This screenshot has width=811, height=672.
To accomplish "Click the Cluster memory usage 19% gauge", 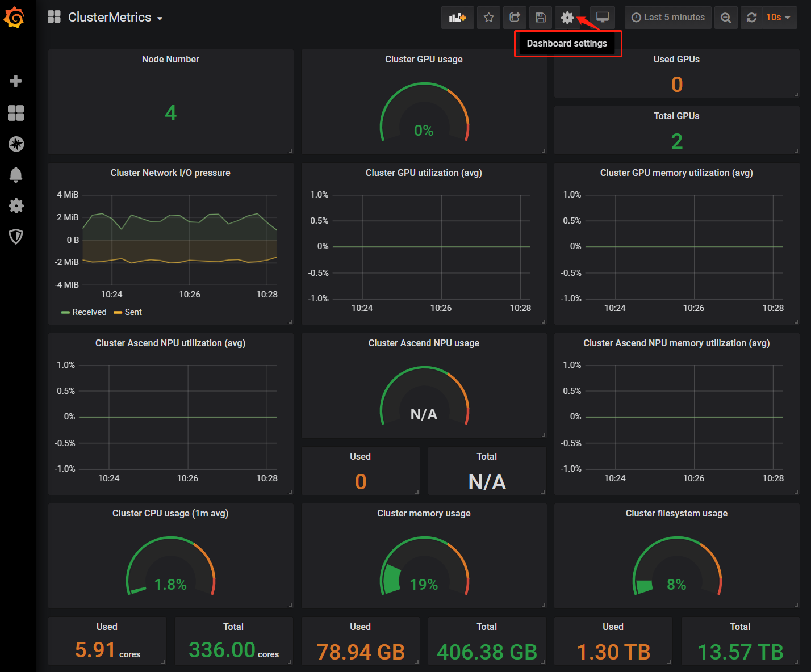I will (x=424, y=566).
